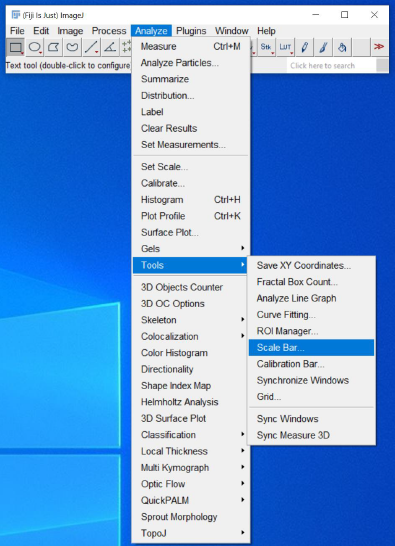This screenshot has width=395, height=546.
Task: Choose Plot Profile
Action: click(191, 216)
